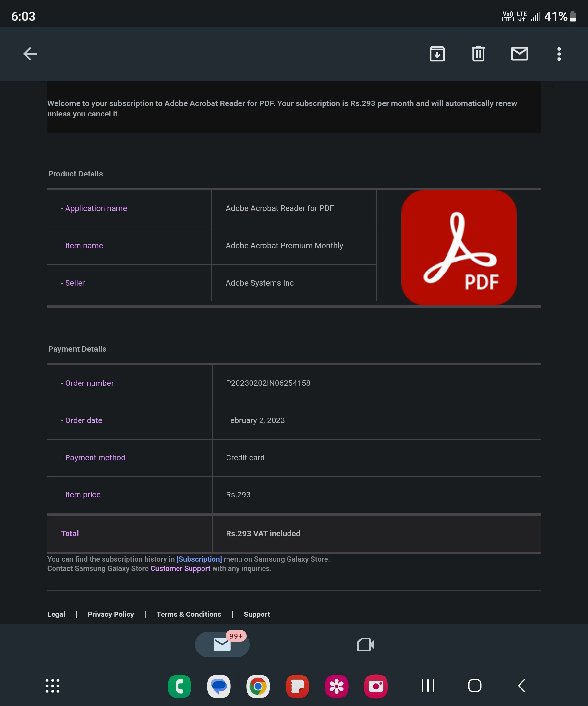Image resolution: width=588 pixels, height=706 pixels.
Task: Go back using the arrow icon
Action: pyautogui.click(x=30, y=54)
